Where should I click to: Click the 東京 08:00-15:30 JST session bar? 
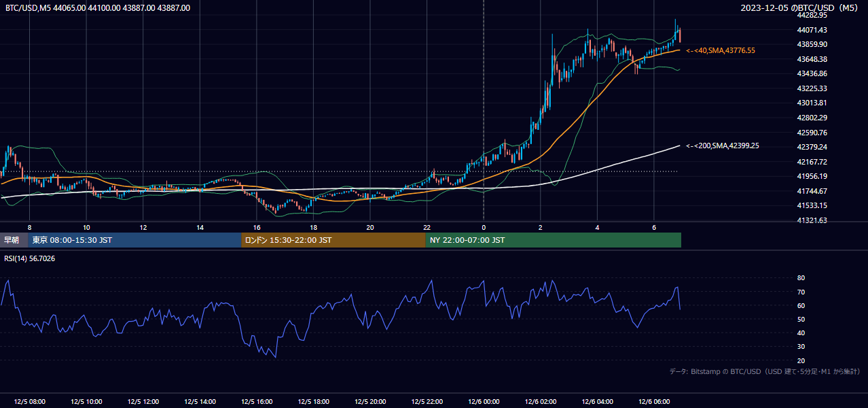coord(134,240)
